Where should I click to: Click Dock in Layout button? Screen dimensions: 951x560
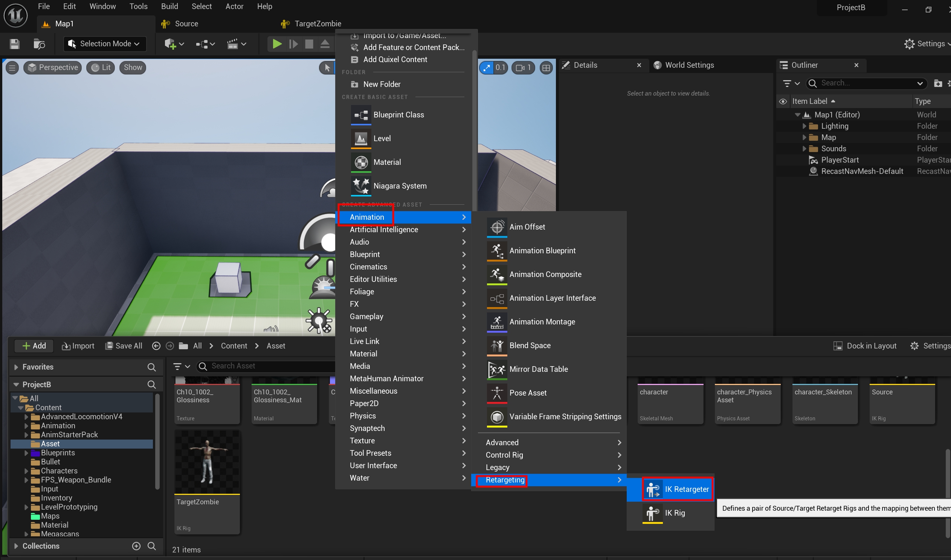[864, 346]
